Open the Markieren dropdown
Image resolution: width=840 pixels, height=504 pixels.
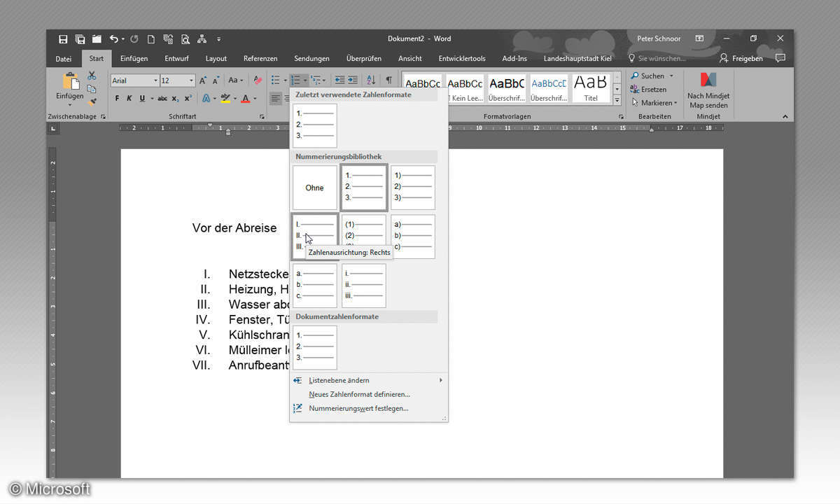coord(654,103)
